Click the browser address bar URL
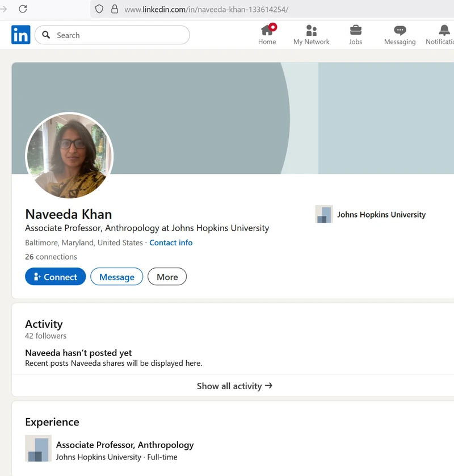Viewport: 454px width, 476px height. click(x=206, y=10)
